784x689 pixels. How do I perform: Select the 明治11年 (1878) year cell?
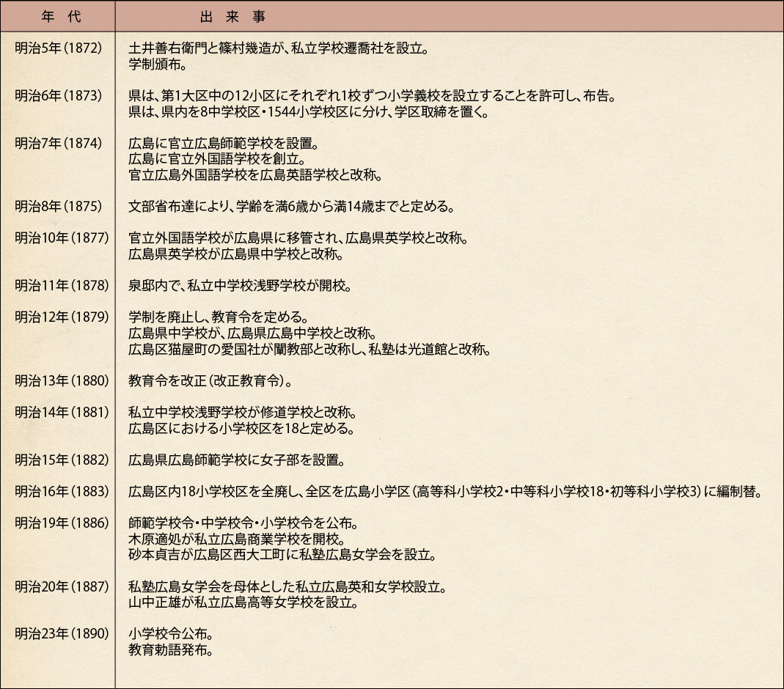tap(62, 285)
